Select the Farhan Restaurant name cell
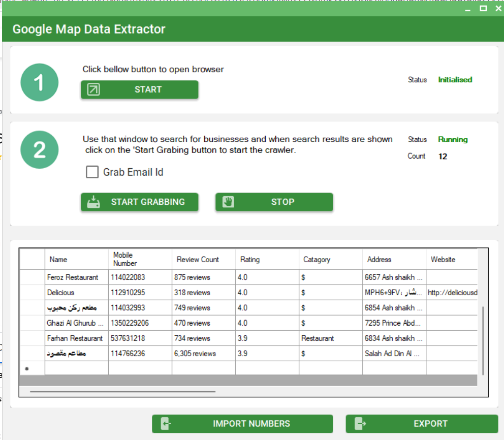The height and width of the screenshot is (440, 504). 77,338
